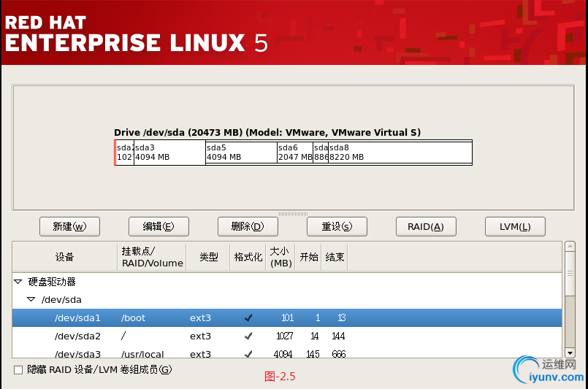The height and width of the screenshot is (389, 588).
Task: Sort by the 挂载点/RAID/Volume column header
Action: [x=152, y=257]
